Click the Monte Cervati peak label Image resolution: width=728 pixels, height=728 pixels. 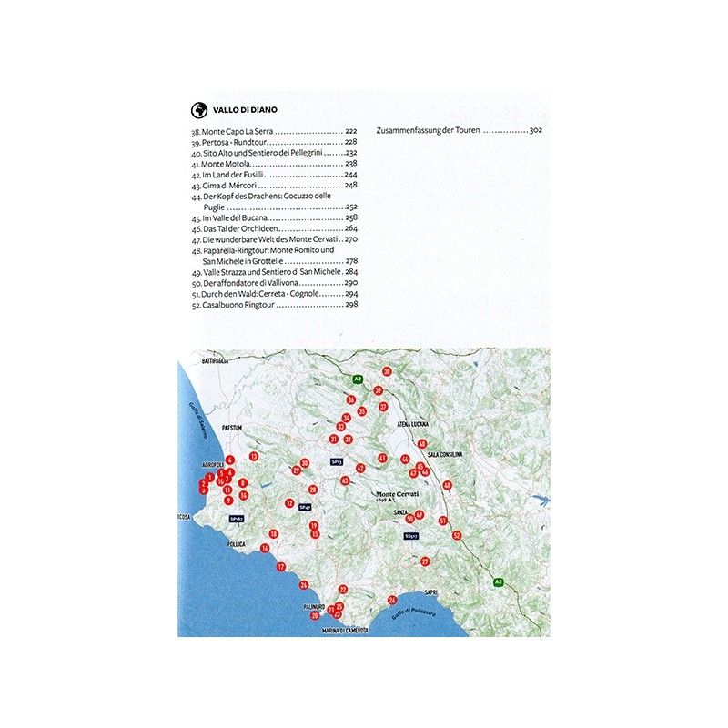coord(395,495)
